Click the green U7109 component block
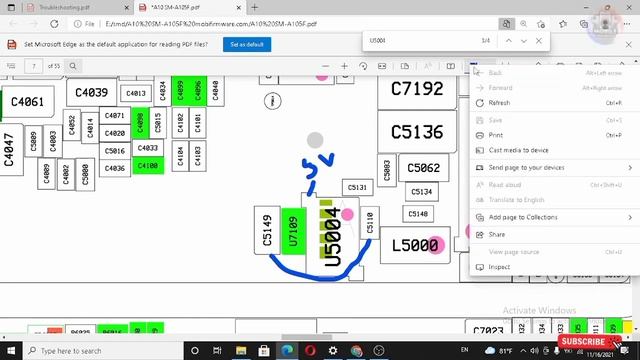 click(x=293, y=231)
